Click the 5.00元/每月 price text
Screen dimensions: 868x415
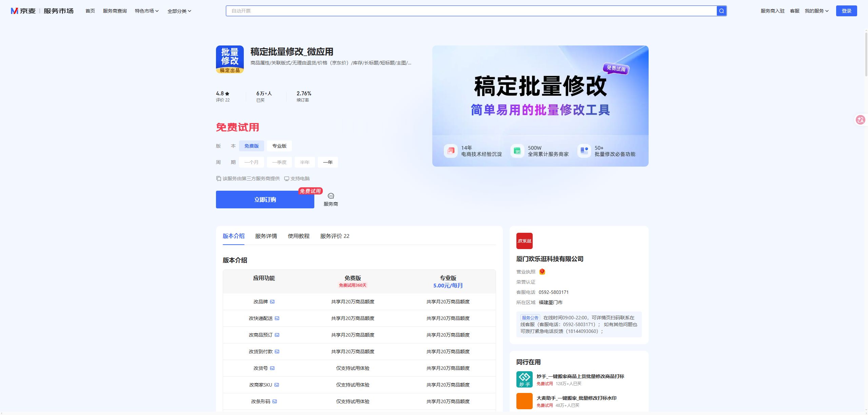pos(448,286)
